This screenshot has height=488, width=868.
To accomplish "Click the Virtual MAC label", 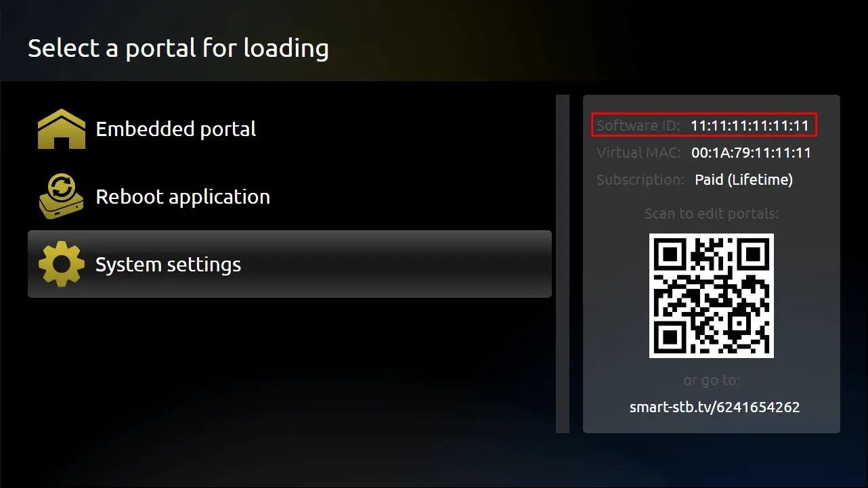I will (638, 153).
